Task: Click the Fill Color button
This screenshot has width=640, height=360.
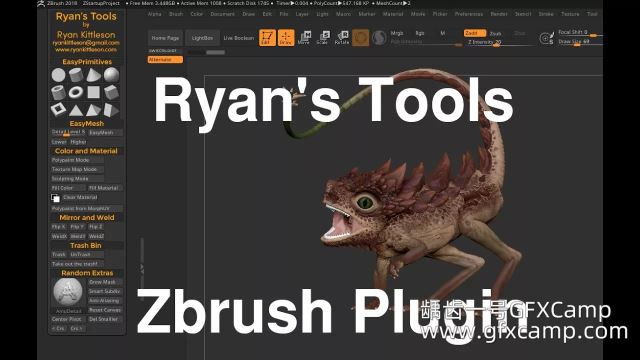Action: [x=68, y=188]
